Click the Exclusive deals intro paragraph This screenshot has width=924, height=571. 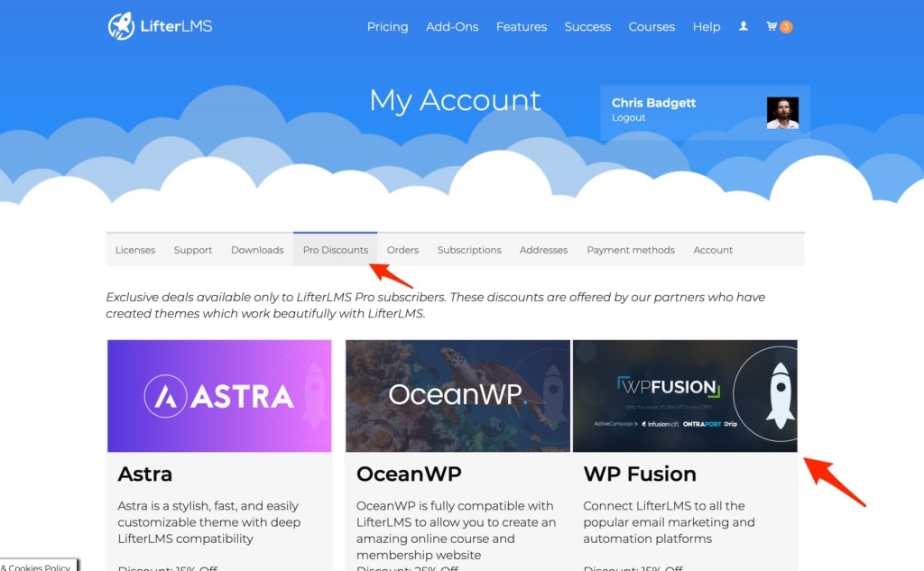pyautogui.click(x=436, y=305)
